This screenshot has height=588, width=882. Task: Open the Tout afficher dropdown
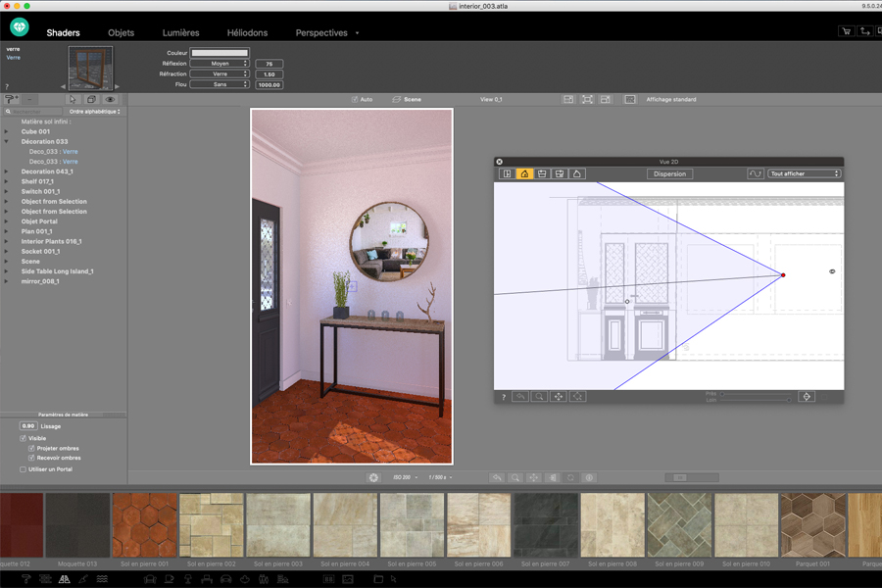pyautogui.click(x=805, y=173)
